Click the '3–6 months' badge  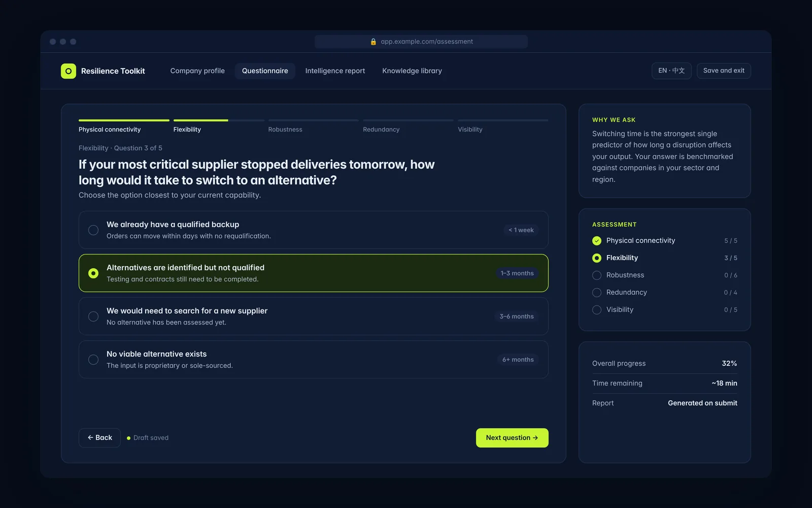point(517,316)
